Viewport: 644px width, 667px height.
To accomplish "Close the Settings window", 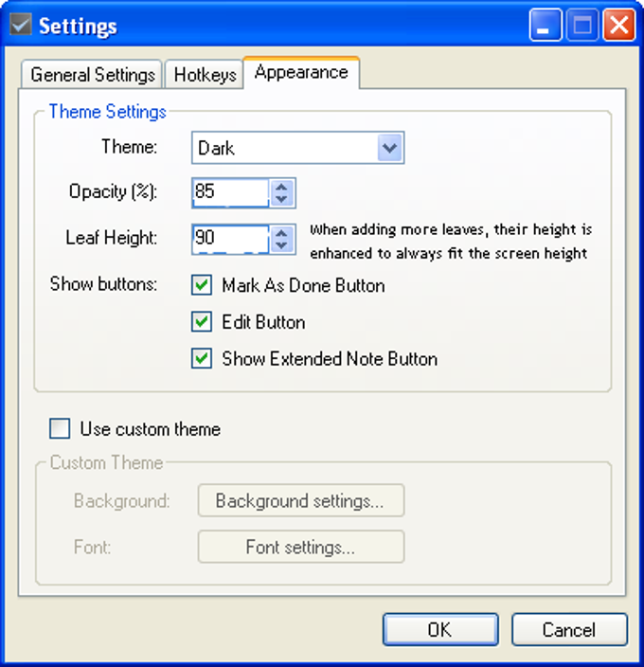I will coord(619,25).
